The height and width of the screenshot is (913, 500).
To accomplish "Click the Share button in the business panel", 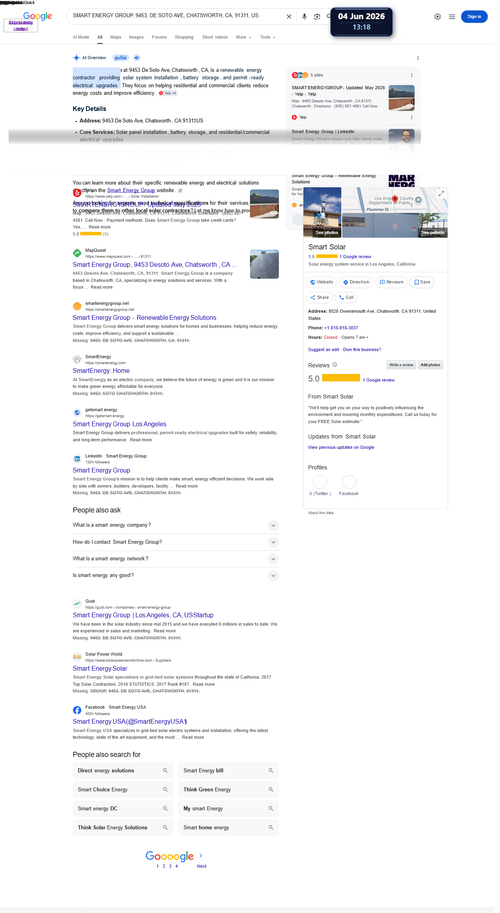I will [x=320, y=298].
